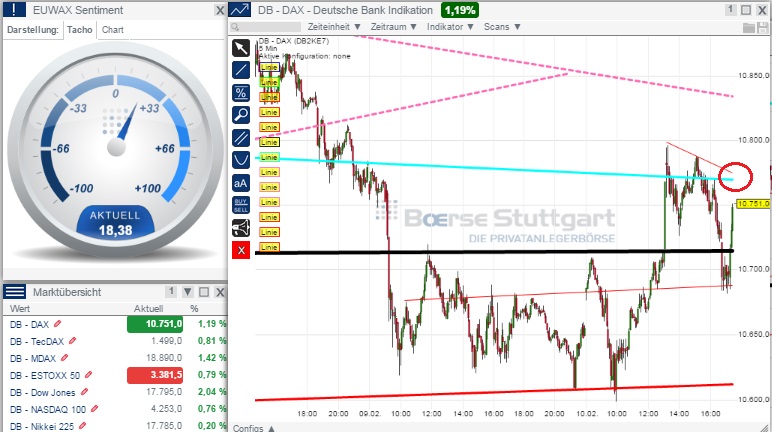Screen dimensions: 772x432
Task: Select the arrow pointer tool
Action: (241, 48)
